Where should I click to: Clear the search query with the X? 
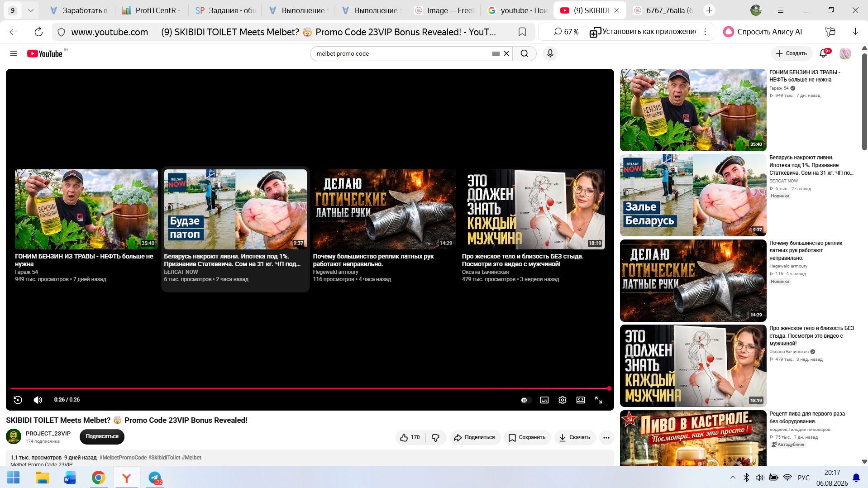(506, 53)
